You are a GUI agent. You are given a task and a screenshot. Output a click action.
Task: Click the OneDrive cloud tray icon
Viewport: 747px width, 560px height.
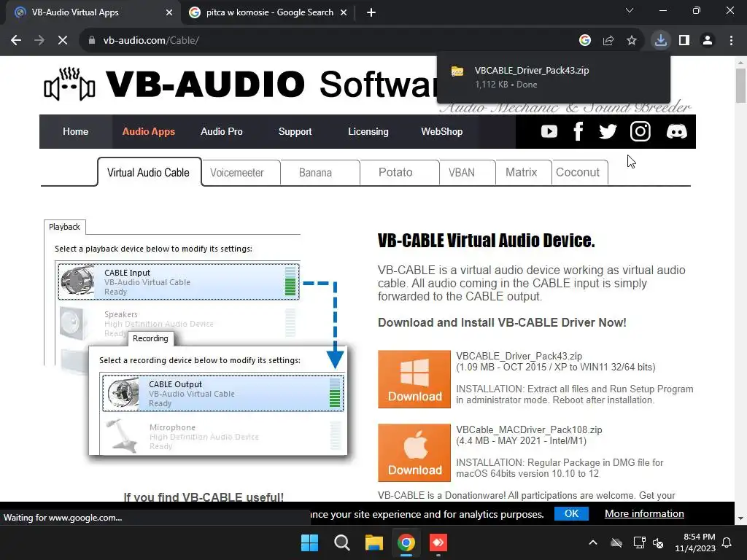(x=616, y=542)
